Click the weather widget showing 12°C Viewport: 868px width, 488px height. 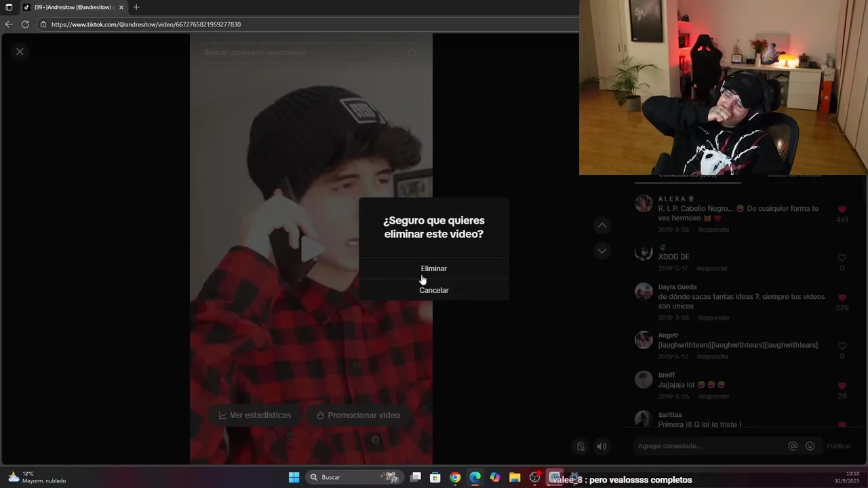point(37,477)
